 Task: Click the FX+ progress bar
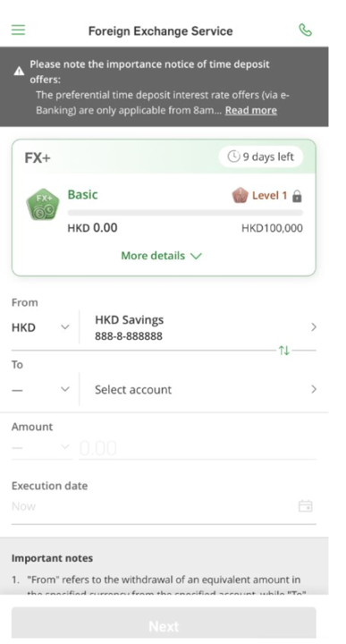[185, 213]
